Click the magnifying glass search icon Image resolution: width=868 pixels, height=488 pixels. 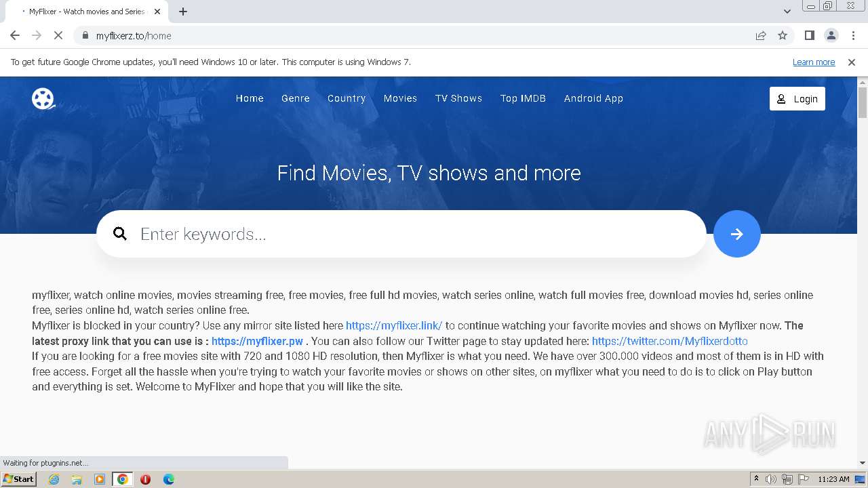(120, 234)
